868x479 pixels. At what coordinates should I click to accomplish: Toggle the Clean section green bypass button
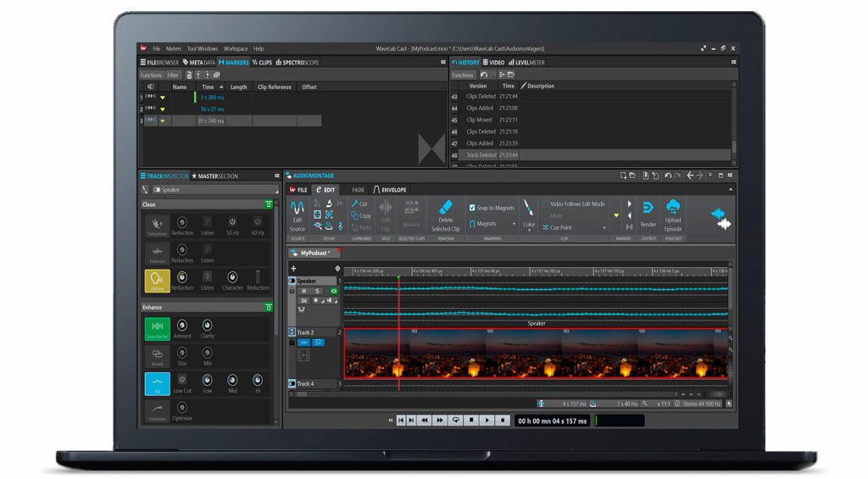tap(269, 204)
